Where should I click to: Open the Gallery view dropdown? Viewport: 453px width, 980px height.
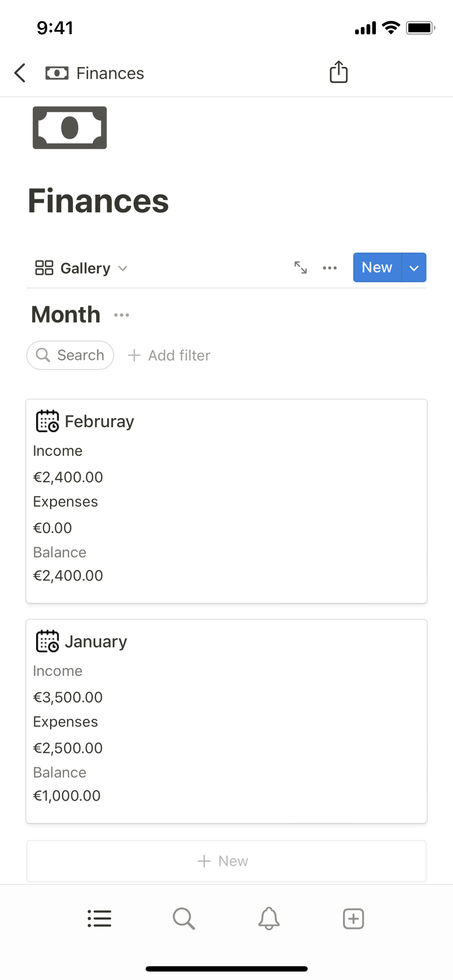tap(81, 268)
